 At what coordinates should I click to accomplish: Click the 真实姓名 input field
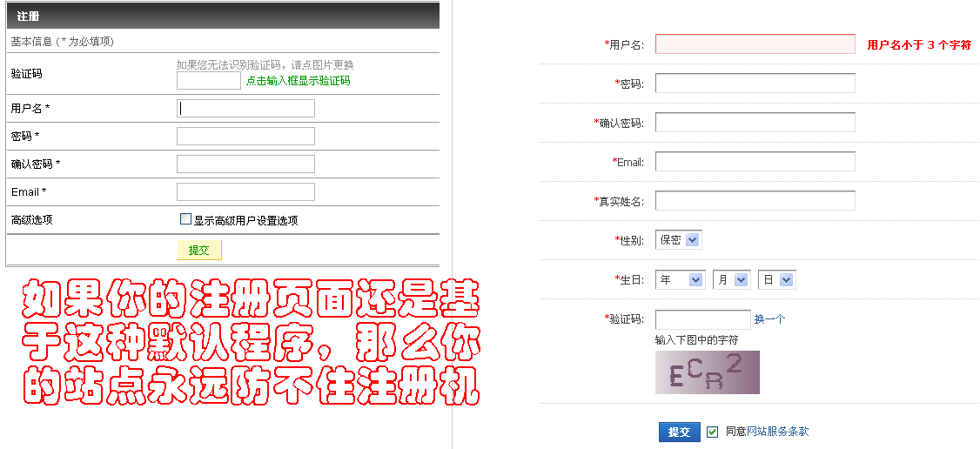(x=755, y=200)
